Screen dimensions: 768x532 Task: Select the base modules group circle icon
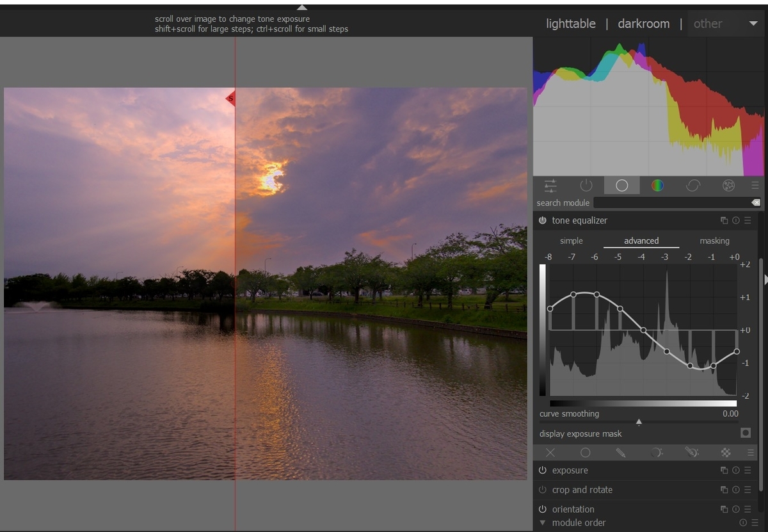coord(621,186)
